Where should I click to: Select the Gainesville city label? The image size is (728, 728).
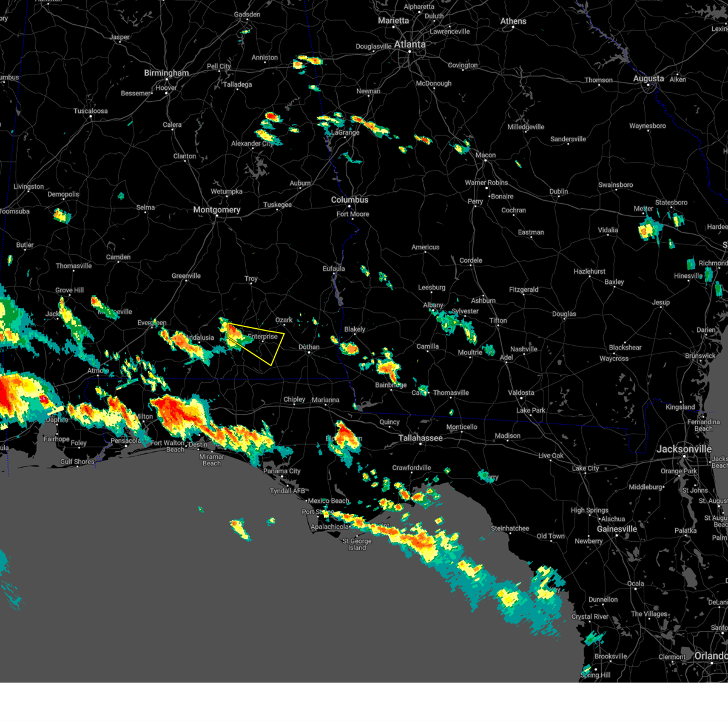(617, 529)
